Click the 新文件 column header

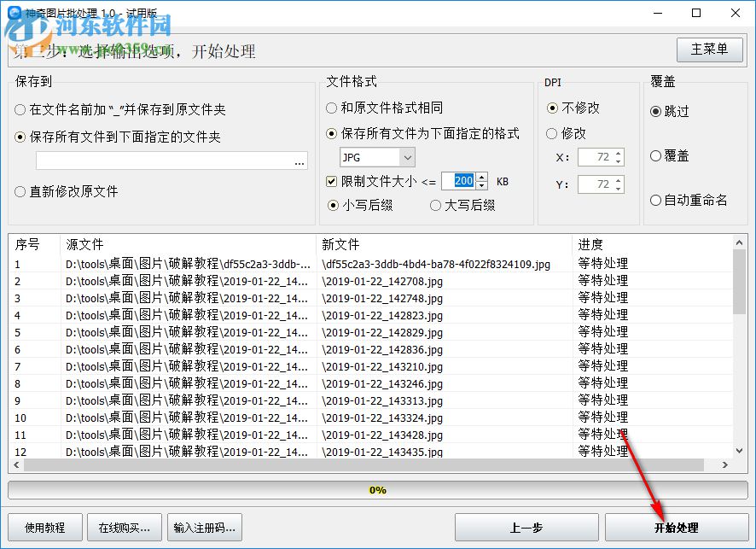444,244
